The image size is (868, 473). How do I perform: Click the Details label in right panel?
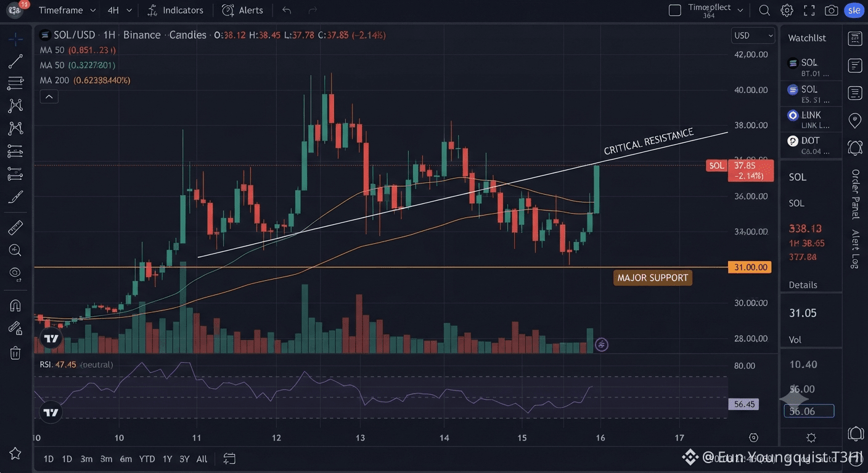(x=803, y=285)
